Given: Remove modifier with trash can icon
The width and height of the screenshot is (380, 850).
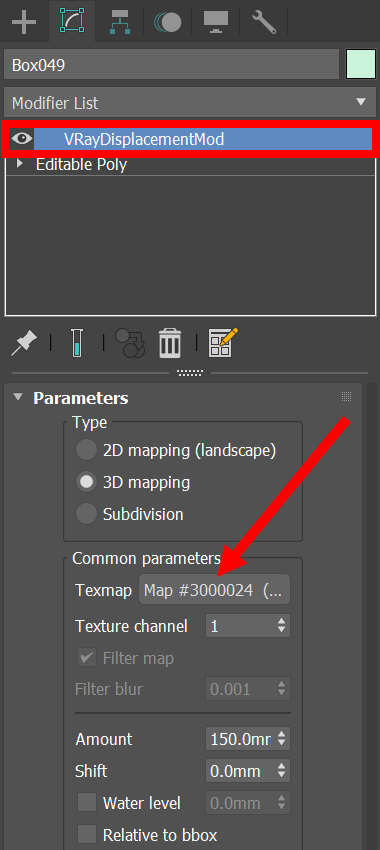Looking at the screenshot, I should point(170,344).
